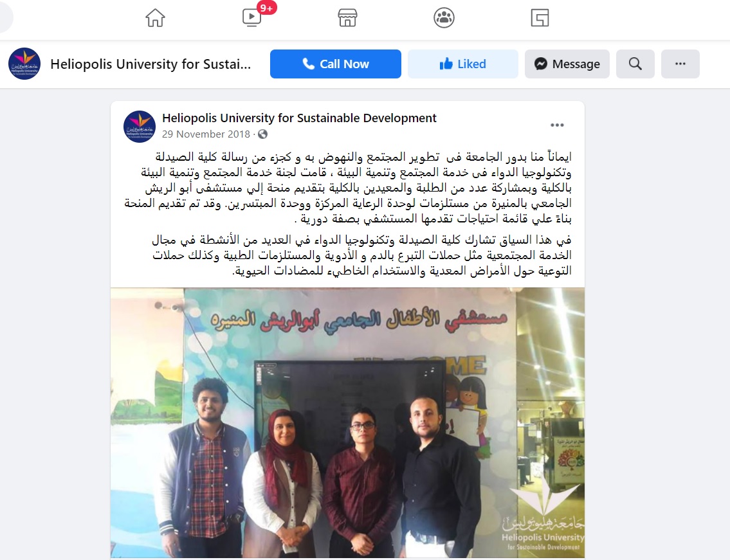Click the 9+ notification badge on Watch

point(267,8)
